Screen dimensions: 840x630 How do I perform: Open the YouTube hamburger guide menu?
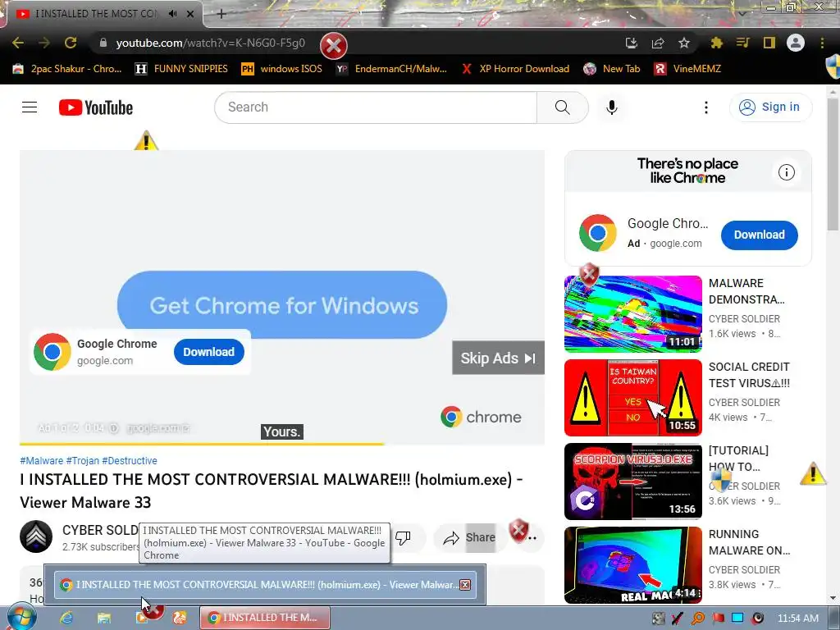pos(30,107)
